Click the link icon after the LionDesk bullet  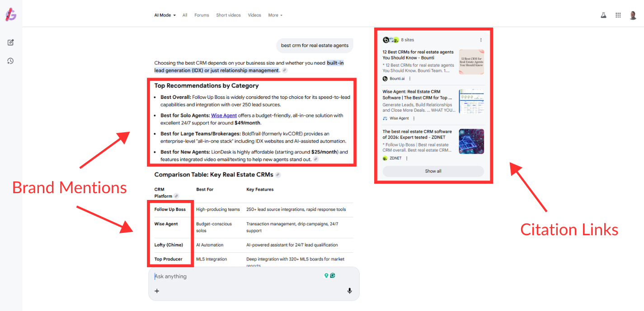[x=315, y=159]
